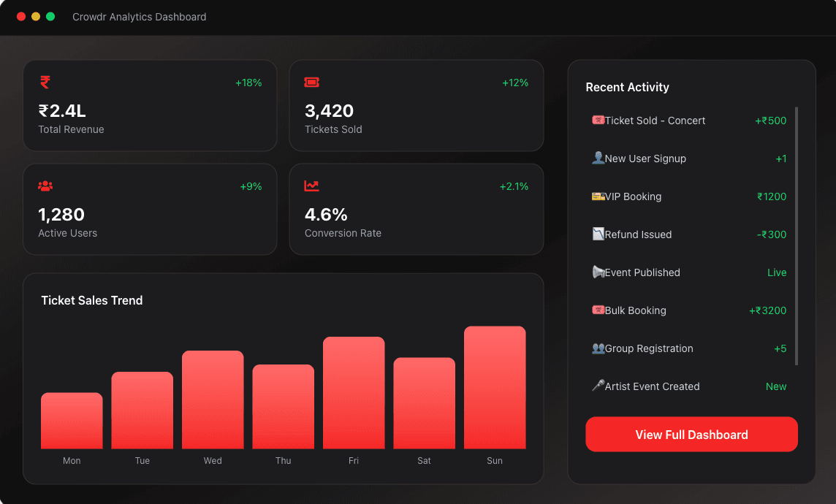The height and width of the screenshot is (504, 836).
Task: Open the View Full Dashboard button
Action: (x=691, y=434)
